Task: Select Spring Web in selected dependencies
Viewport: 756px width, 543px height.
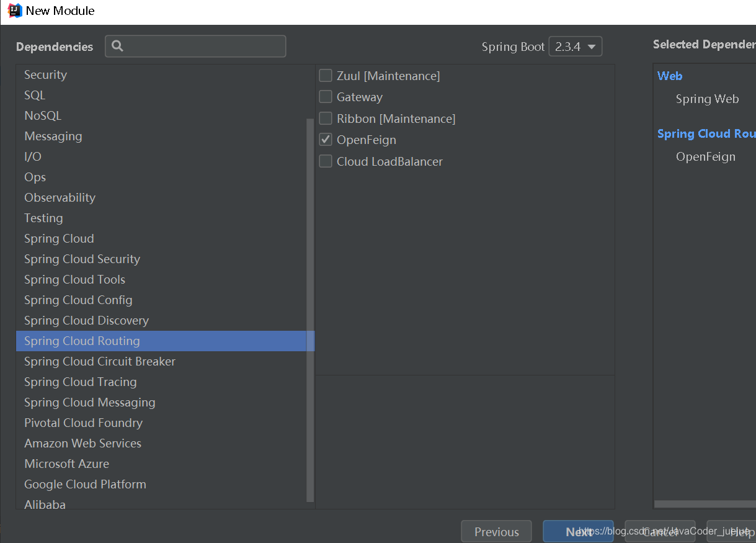Action: (707, 99)
